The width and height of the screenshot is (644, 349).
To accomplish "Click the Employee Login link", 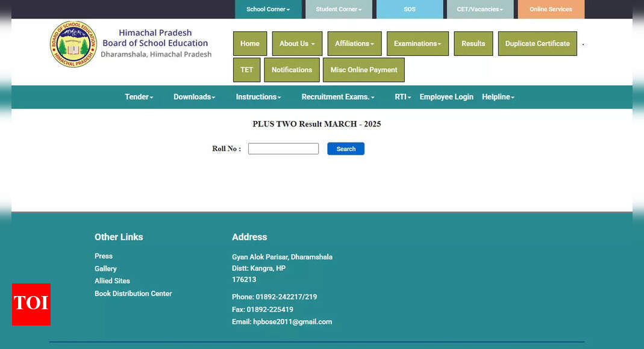I will pos(446,97).
